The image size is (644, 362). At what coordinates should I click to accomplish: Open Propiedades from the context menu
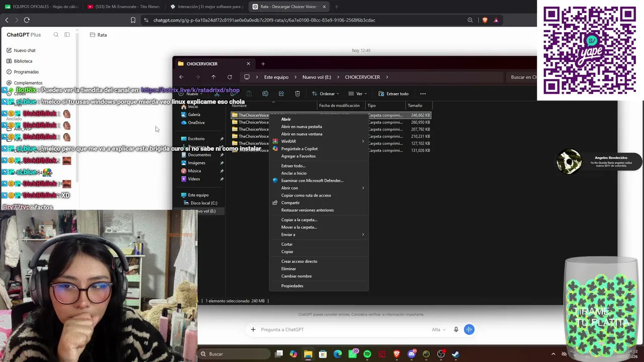(318, 286)
